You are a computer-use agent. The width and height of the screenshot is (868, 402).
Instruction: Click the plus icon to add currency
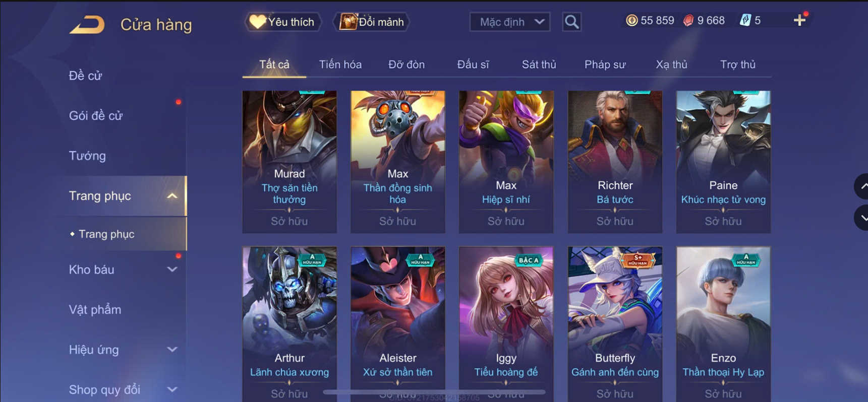point(799,20)
